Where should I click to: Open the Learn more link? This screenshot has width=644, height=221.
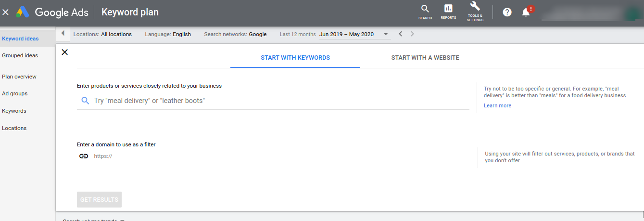(497, 105)
